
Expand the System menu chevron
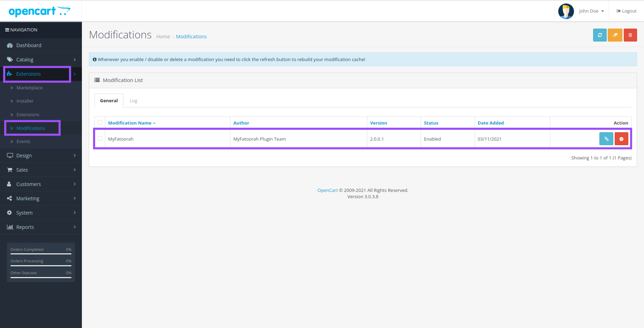[x=75, y=213]
